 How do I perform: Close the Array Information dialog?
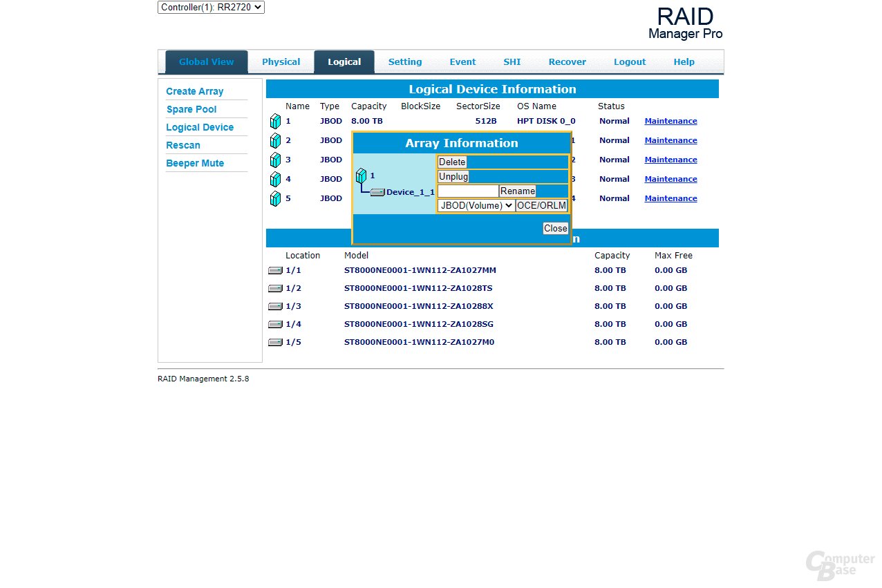click(556, 228)
